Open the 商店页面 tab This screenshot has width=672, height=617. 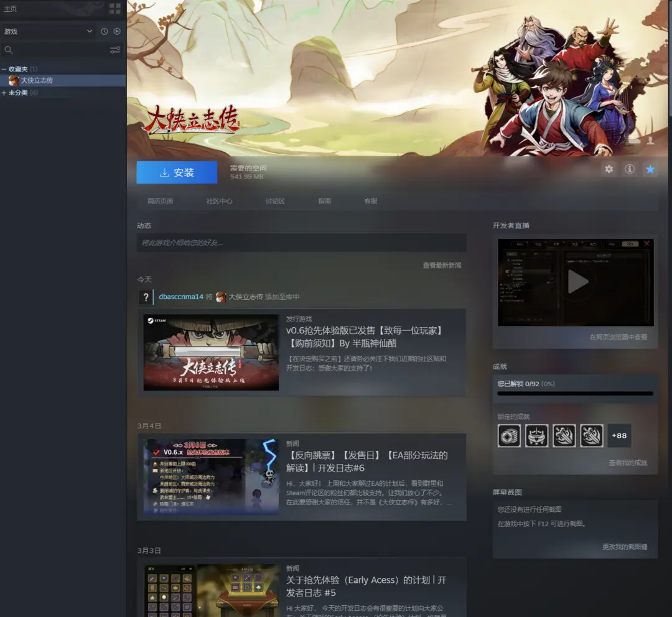[x=161, y=201]
